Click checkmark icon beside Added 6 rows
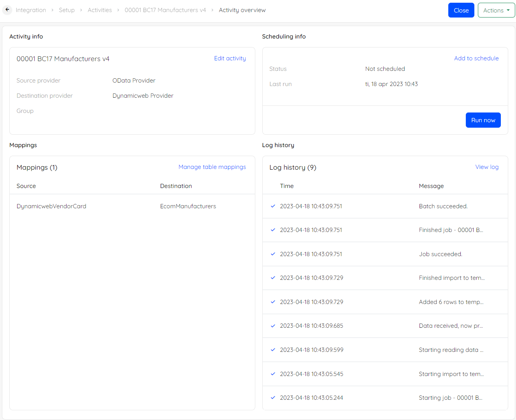Viewport: 516px width, 420px height. pos(273,302)
